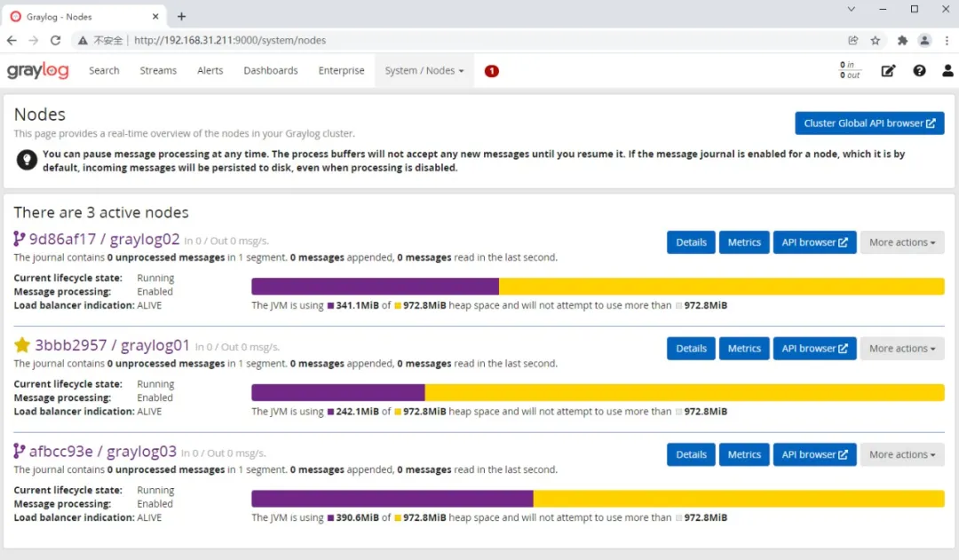
Task: Click graylog03 heap usage bar
Action: pos(598,499)
